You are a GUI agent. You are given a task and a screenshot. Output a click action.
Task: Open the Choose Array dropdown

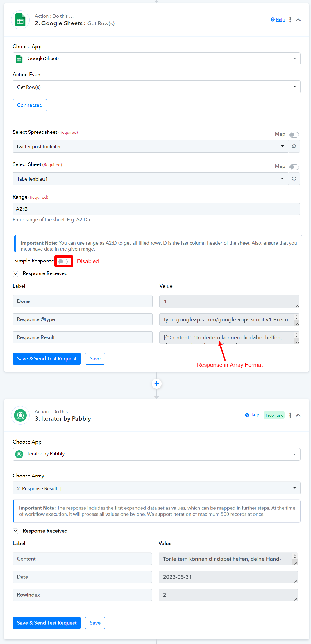coord(156,488)
